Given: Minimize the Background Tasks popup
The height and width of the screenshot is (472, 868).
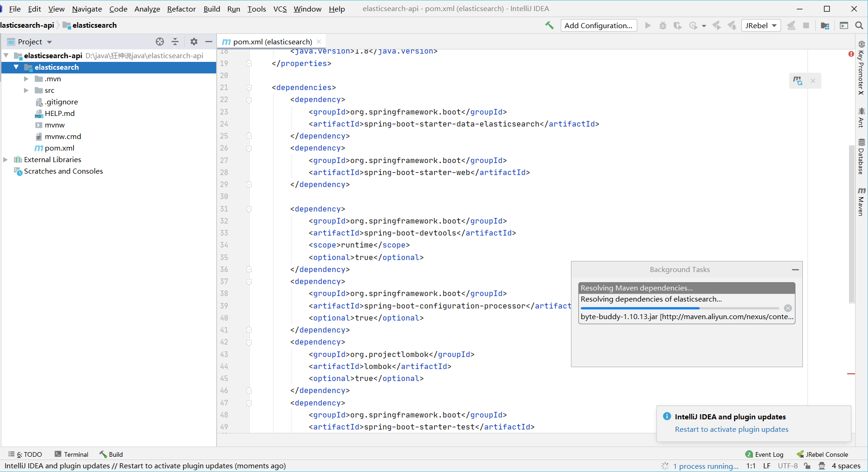Looking at the screenshot, I should coord(795,270).
